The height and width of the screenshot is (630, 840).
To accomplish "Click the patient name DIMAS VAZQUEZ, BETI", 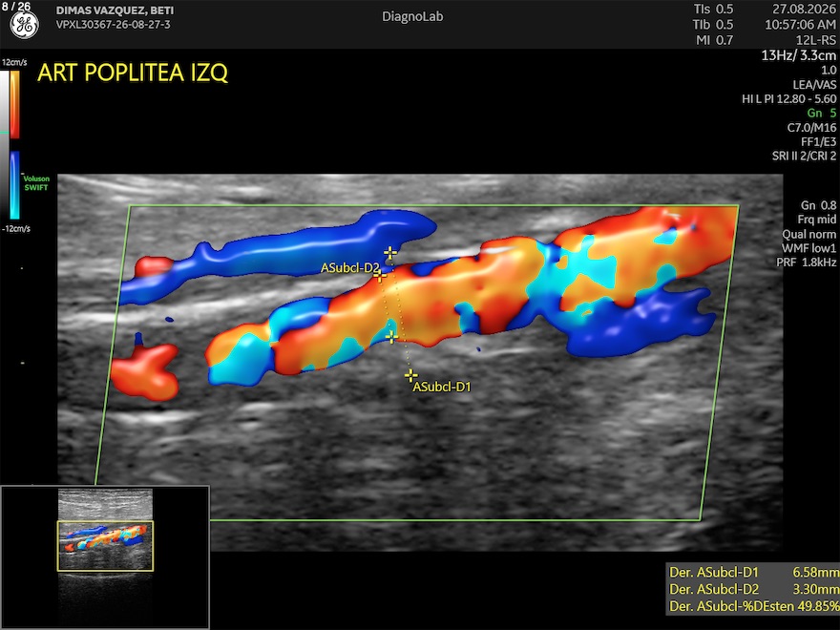I will pyautogui.click(x=115, y=10).
